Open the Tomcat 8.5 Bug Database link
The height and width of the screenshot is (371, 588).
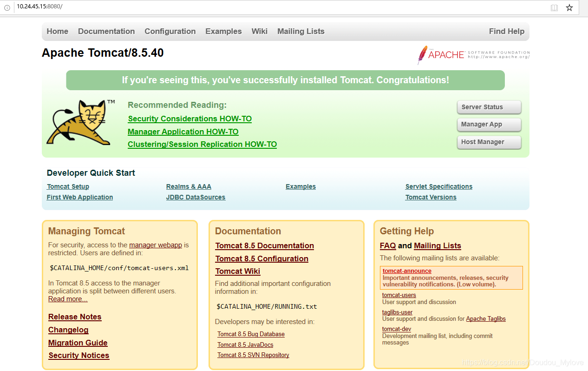(251, 334)
